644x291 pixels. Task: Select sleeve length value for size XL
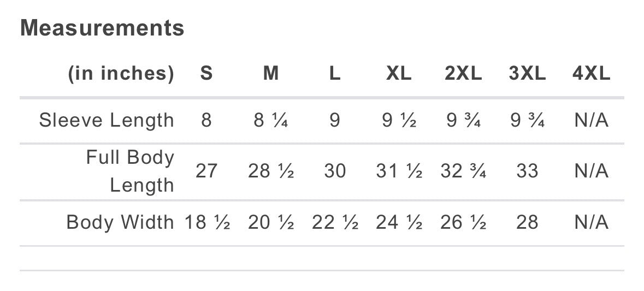[x=399, y=120]
